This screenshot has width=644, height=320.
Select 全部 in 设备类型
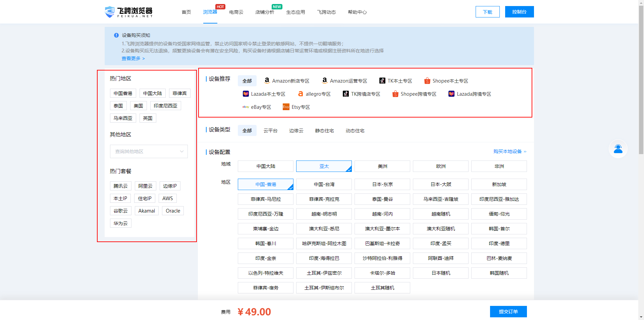247,131
